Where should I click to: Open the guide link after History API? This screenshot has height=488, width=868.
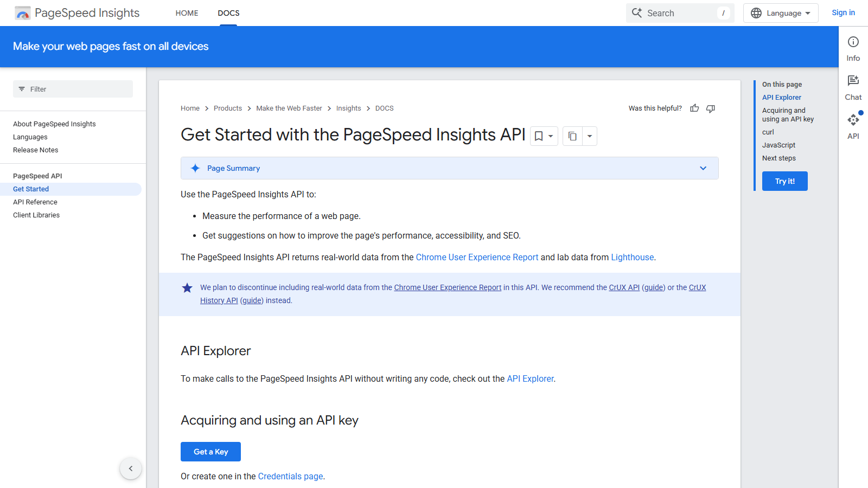pyautogui.click(x=252, y=300)
